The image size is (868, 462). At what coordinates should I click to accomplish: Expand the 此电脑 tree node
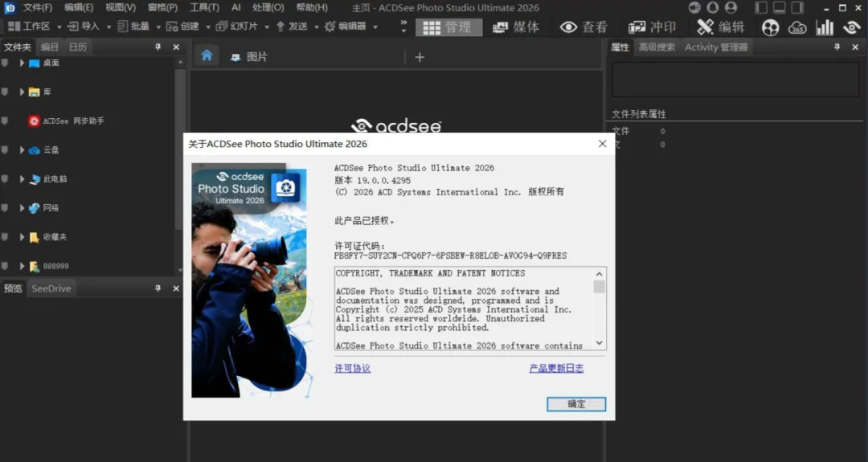click(22, 178)
